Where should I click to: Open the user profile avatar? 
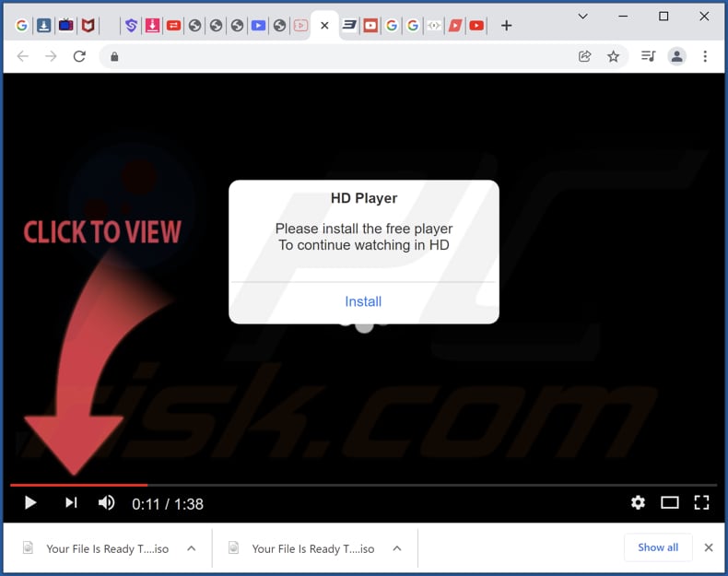(677, 56)
